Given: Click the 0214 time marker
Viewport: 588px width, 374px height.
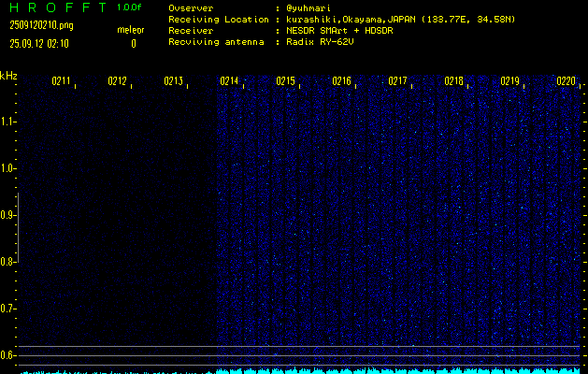Looking at the screenshot, I should pos(229,81).
